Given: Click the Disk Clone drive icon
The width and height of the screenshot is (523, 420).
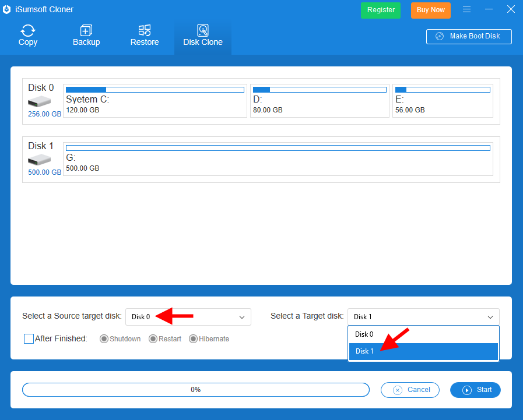Looking at the screenshot, I should click(203, 30).
